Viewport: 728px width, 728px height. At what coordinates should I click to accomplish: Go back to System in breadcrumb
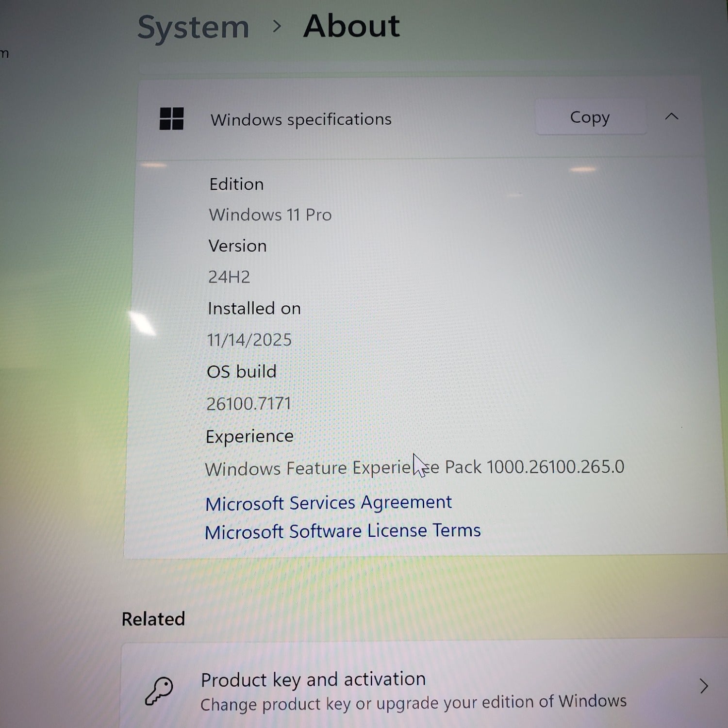point(193,27)
